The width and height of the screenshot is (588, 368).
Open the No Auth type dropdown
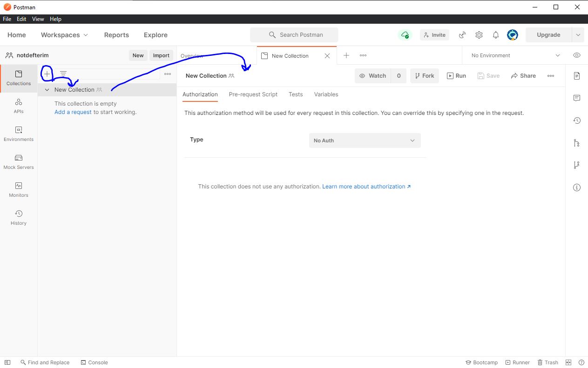coord(365,140)
